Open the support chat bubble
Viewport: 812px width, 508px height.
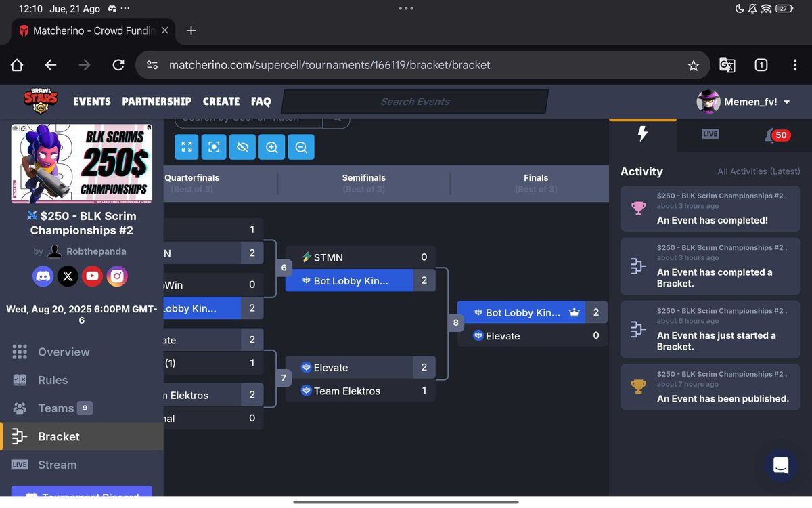[x=781, y=465]
